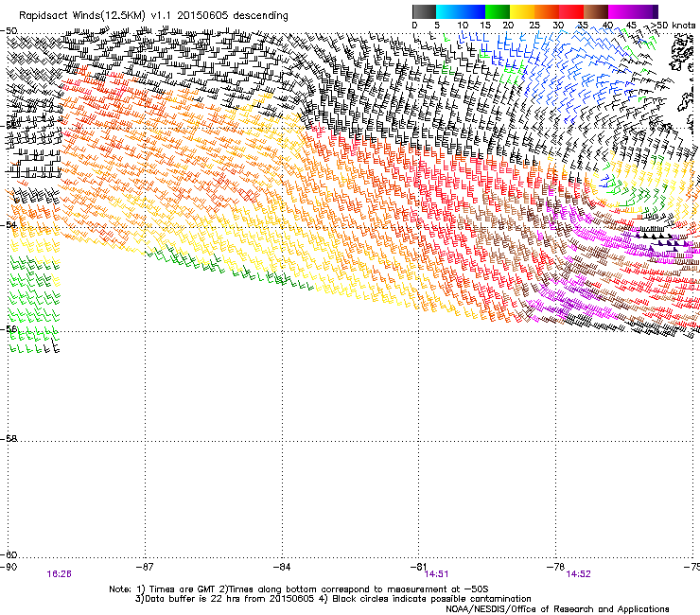Click the note line '3)Data buffer is 22 hrs'
The height and width of the screenshot is (615, 700).
[x=334, y=599]
